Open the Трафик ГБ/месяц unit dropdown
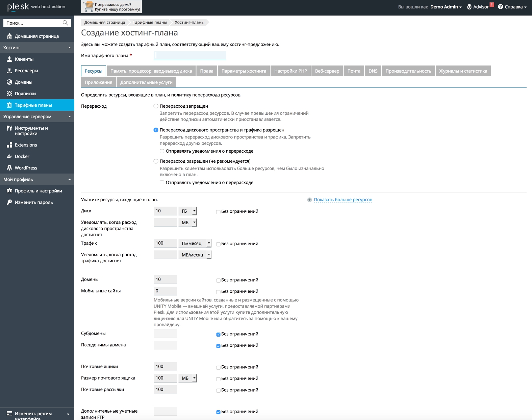This screenshot has width=532, height=420. 195,243
